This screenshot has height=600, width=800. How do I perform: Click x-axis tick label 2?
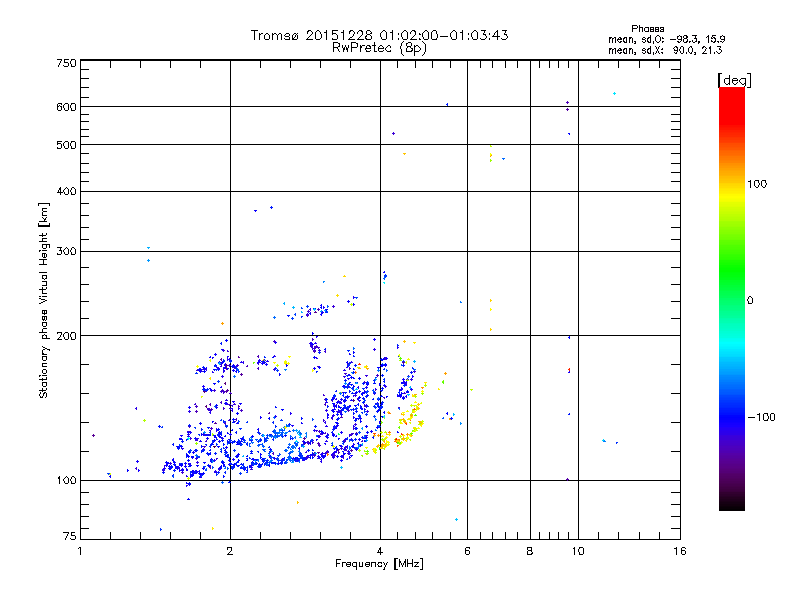point(230,551)
